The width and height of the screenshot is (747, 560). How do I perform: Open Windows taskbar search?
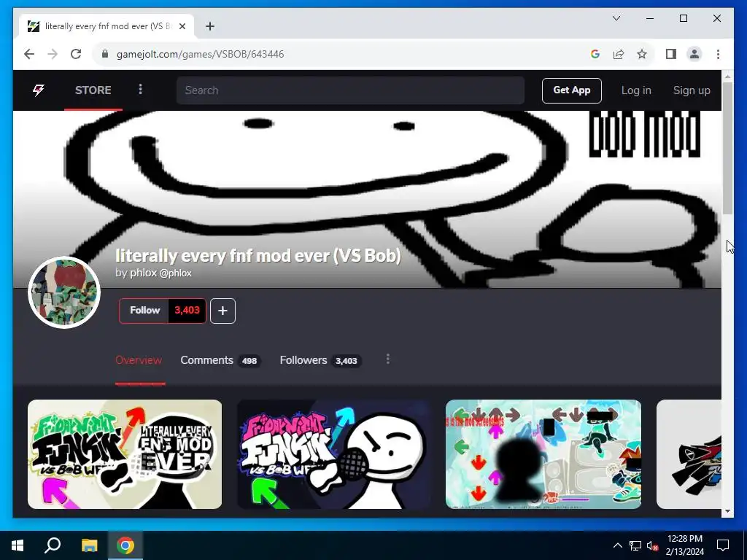53,545
